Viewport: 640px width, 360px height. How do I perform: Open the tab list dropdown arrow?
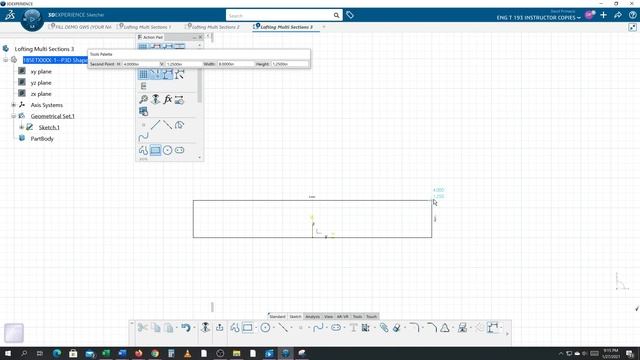pos(324,27)
